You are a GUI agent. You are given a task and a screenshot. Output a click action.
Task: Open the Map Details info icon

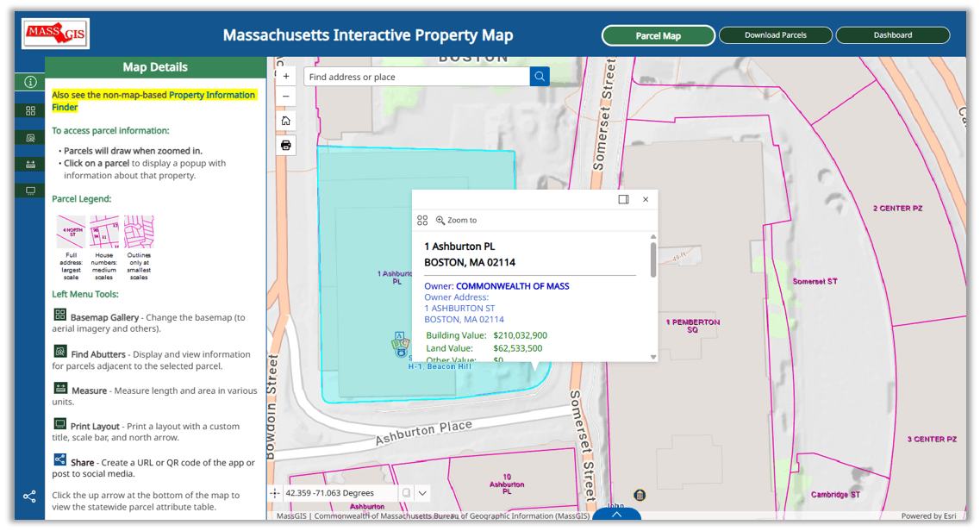(x=30, y=82)
